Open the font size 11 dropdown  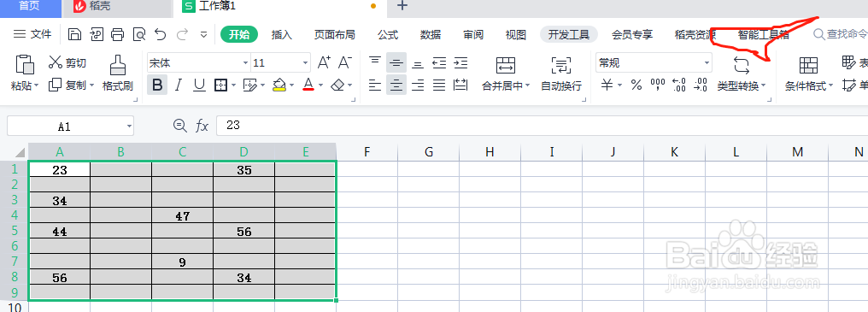(x=306, y=63)
